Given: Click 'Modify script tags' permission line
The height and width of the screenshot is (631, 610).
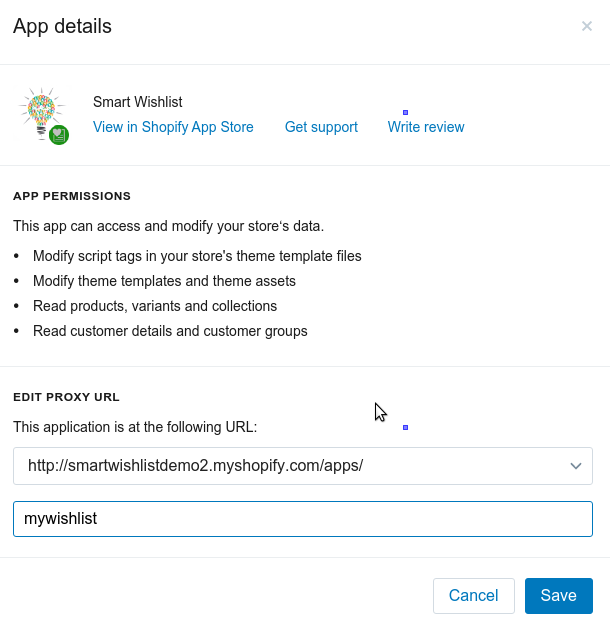Looking at the screenshot, I should point(197,256).
